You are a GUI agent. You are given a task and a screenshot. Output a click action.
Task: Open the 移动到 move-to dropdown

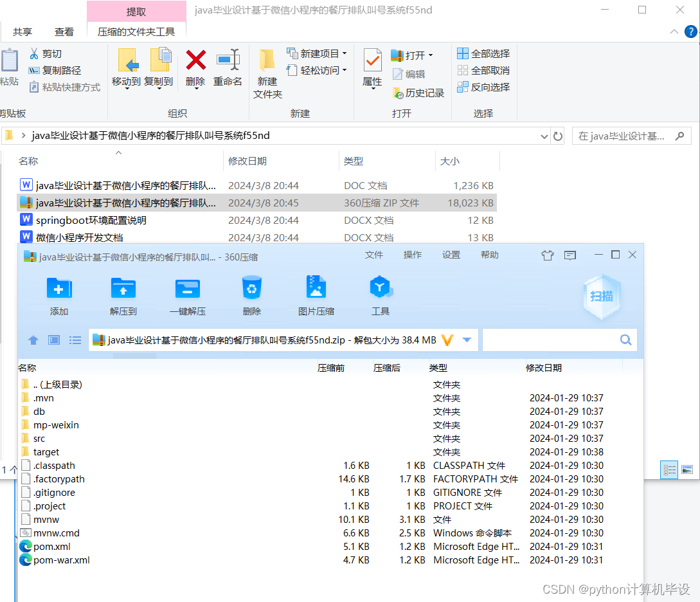click(x=127, y=88)
